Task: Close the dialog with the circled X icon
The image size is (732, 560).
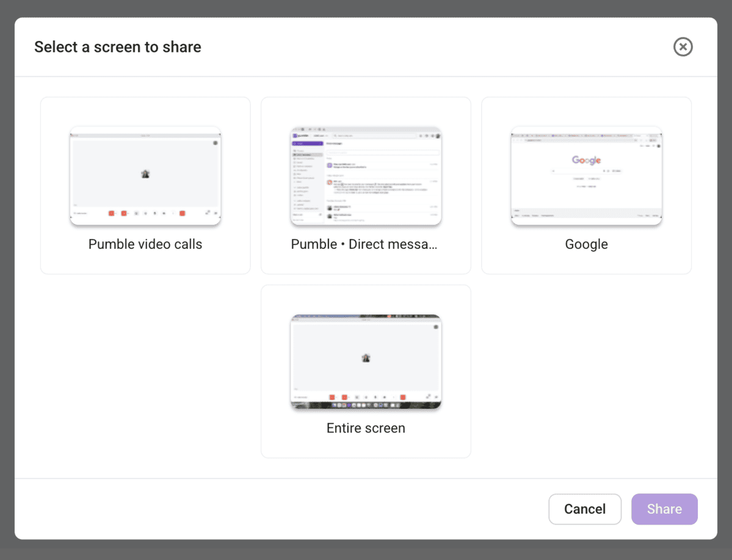Action: pyautogui.click(x=683, y=47)
